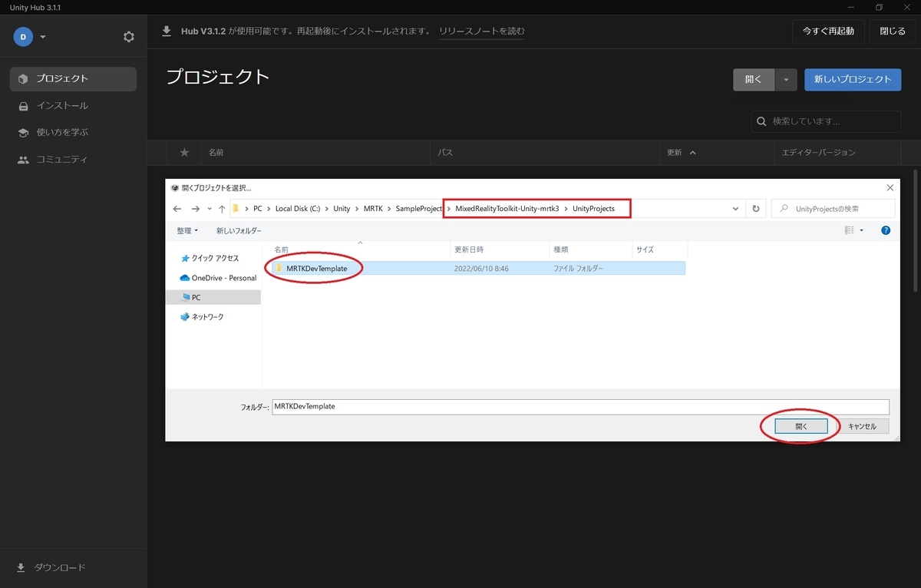921x588 pixels.
Task: Select PC in navigation pane
Action: point(214,297)
